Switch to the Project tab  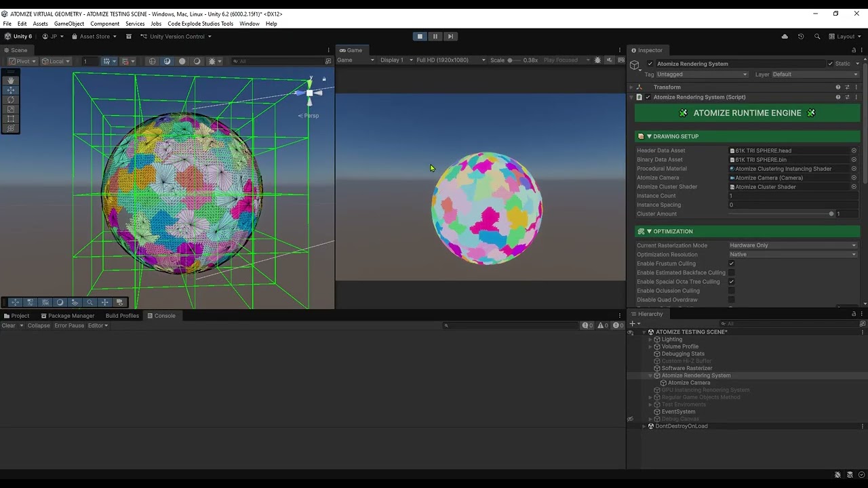click(x=16, y=316)
